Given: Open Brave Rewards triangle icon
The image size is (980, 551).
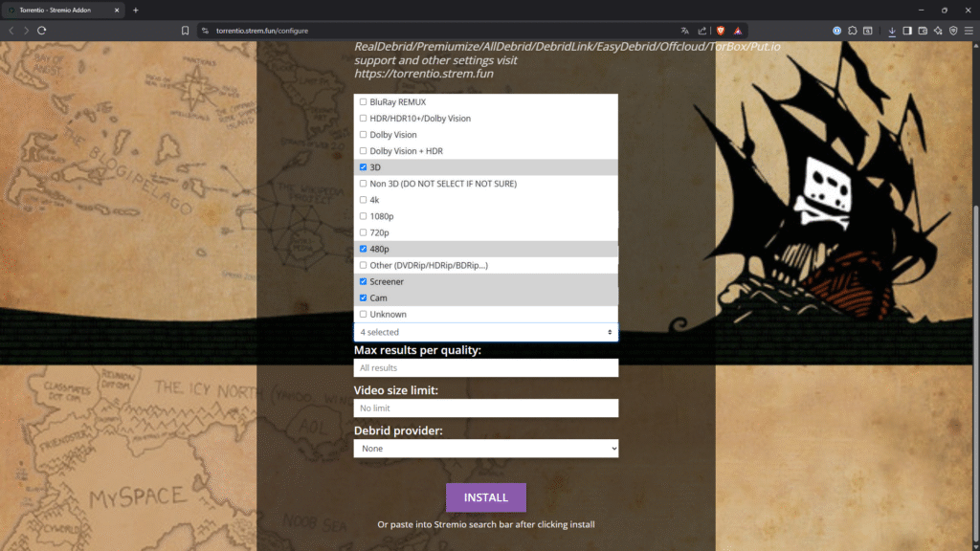Looking at the screenshot, I should [738, 31].
